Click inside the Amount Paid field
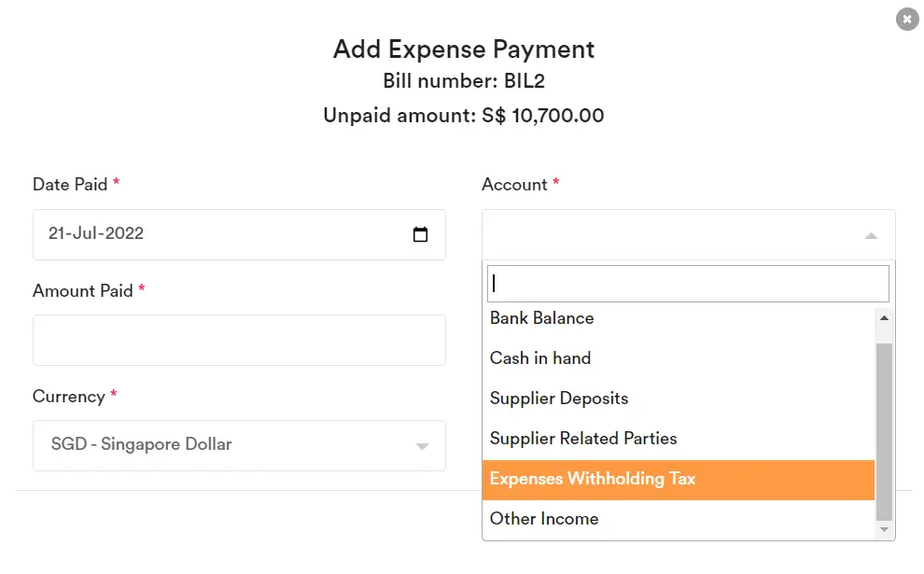Image resolution: width=924 pixels, height=574 pixels. coord(239,340)
